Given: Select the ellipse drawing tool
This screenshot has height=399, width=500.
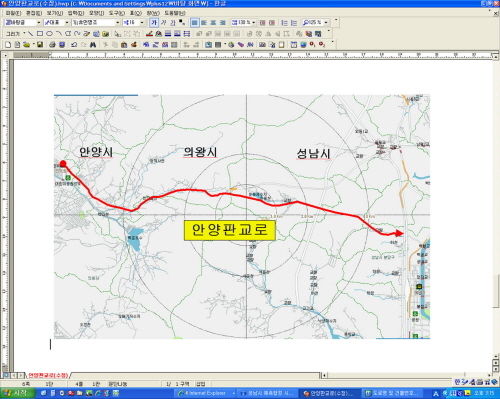Looking at the screenshot, I should point(49,33).
